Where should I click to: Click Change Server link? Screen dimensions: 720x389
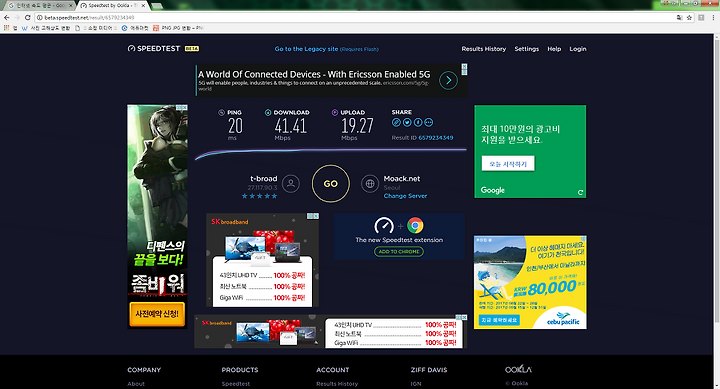pos(405,196)
